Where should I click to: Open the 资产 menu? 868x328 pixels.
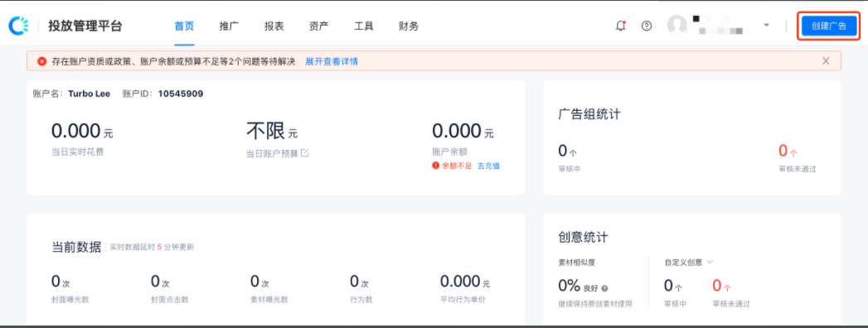(x=319, y=26)
